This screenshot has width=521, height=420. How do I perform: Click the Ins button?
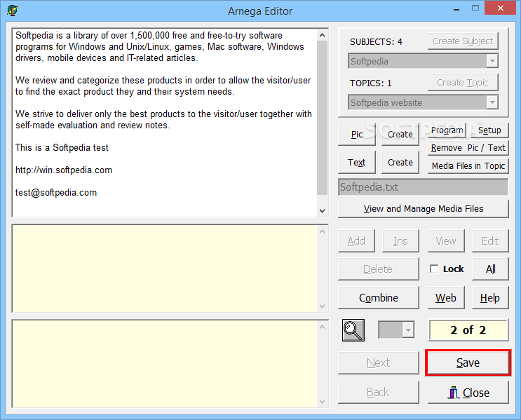coord(400,241)
